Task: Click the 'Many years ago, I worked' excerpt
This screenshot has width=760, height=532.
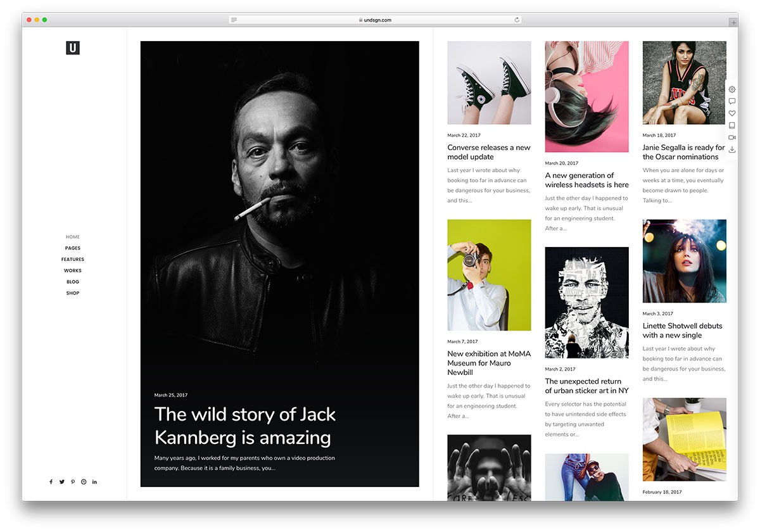Action: tap(244, 463)
